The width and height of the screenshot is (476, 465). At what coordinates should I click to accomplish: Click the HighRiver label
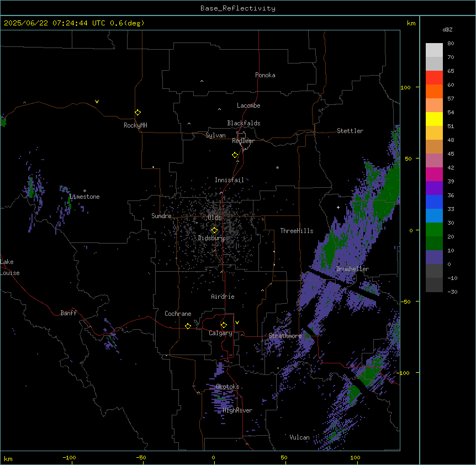237,410
